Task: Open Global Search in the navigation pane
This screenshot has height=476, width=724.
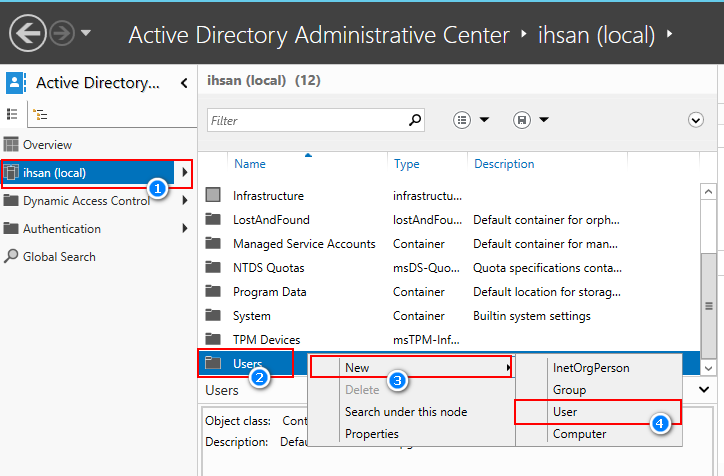Action: click(59, 257)
